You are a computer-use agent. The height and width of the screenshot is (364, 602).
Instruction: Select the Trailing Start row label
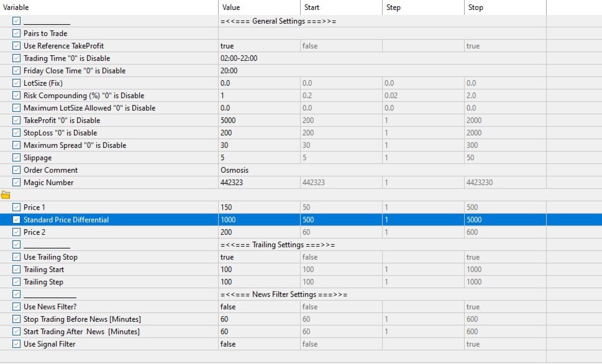[x=43, y=270]
